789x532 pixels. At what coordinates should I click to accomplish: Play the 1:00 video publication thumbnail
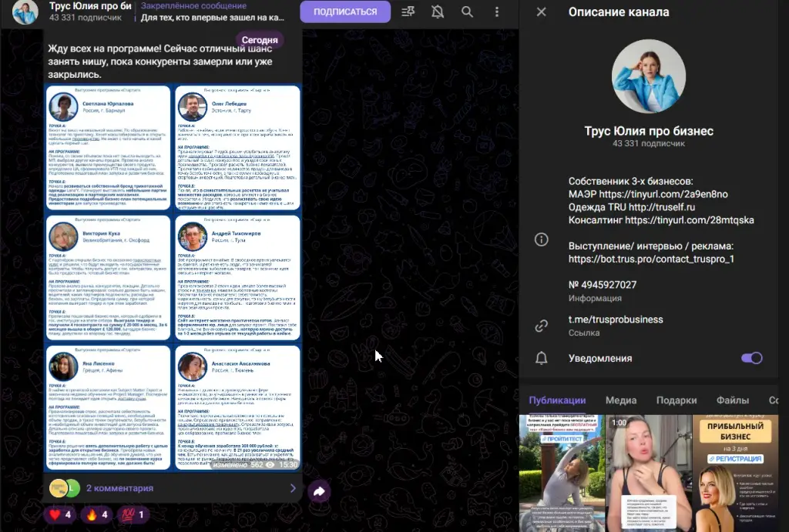[649, 473]
